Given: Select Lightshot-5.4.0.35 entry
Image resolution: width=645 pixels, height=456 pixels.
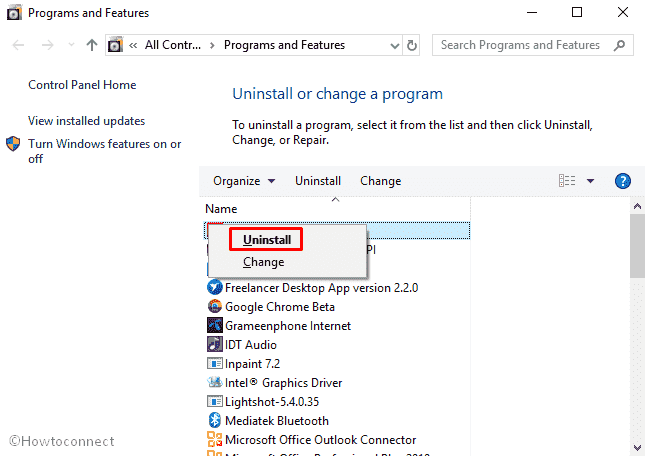Looking at the screenshot, I should coord(271,402).
